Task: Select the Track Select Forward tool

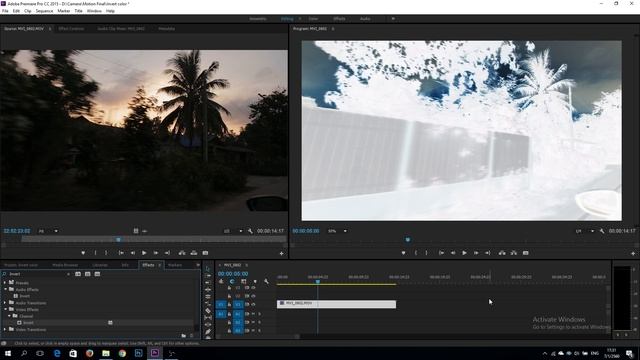Action: (208, 276)
